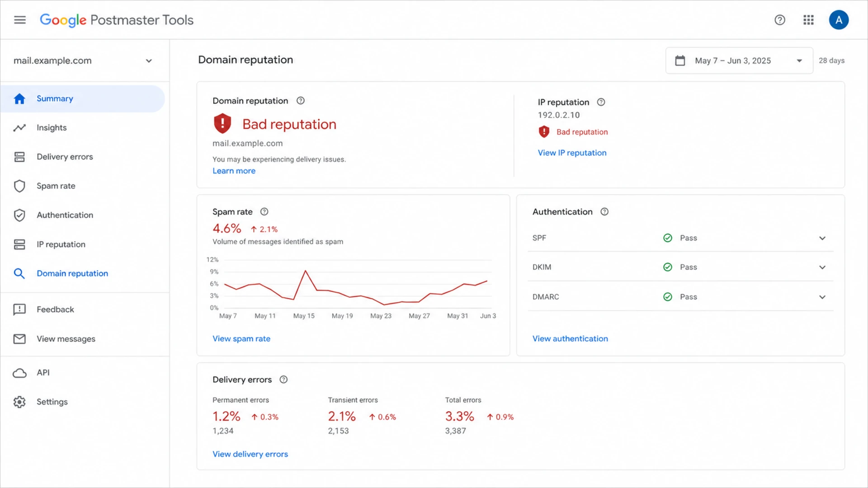
Task: Show help for Authentication card
Action: pyautogui.click(x=604, y=211)
